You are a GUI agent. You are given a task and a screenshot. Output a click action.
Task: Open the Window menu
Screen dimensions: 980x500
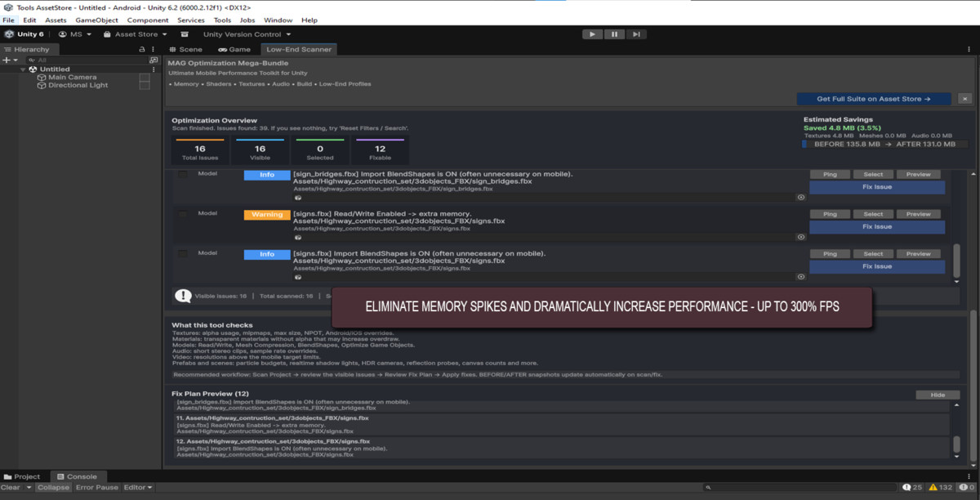tap(278, 20)
